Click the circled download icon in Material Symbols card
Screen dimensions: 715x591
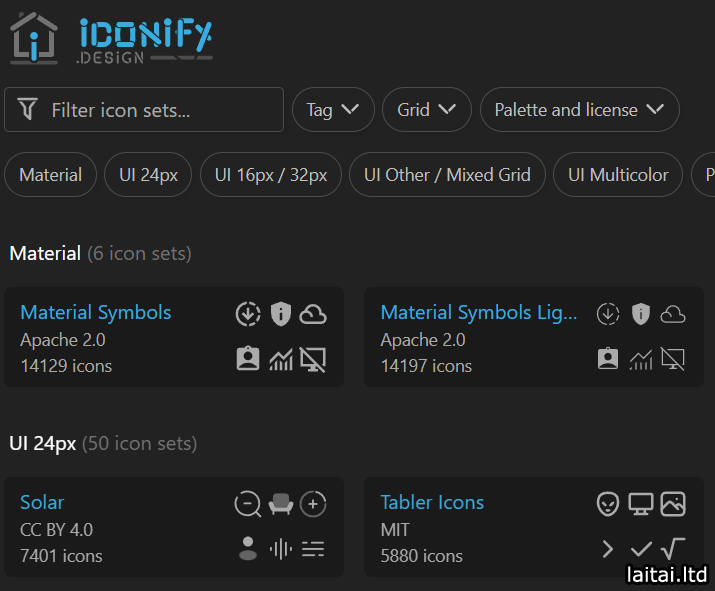(248, 314)
